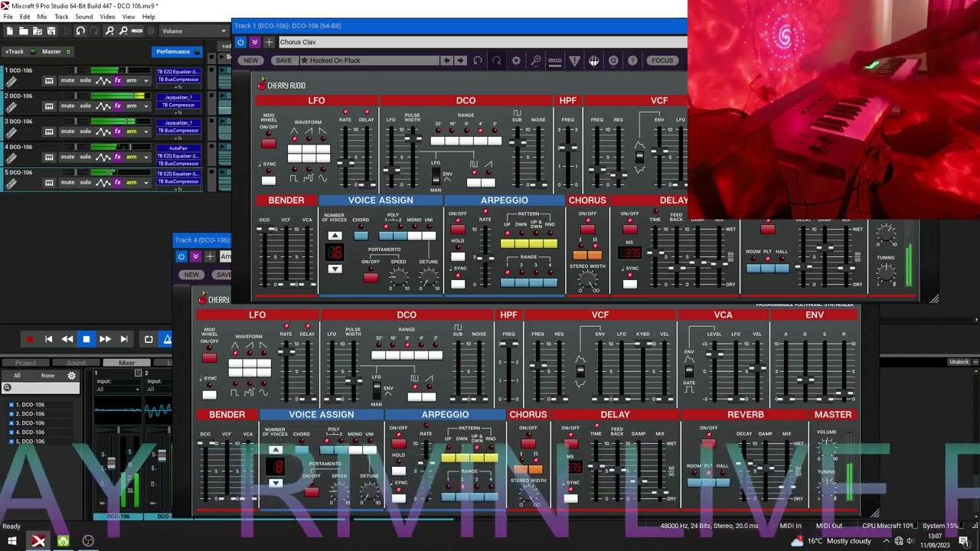Mute track 4 DCO-106

[x=67, y=157]
